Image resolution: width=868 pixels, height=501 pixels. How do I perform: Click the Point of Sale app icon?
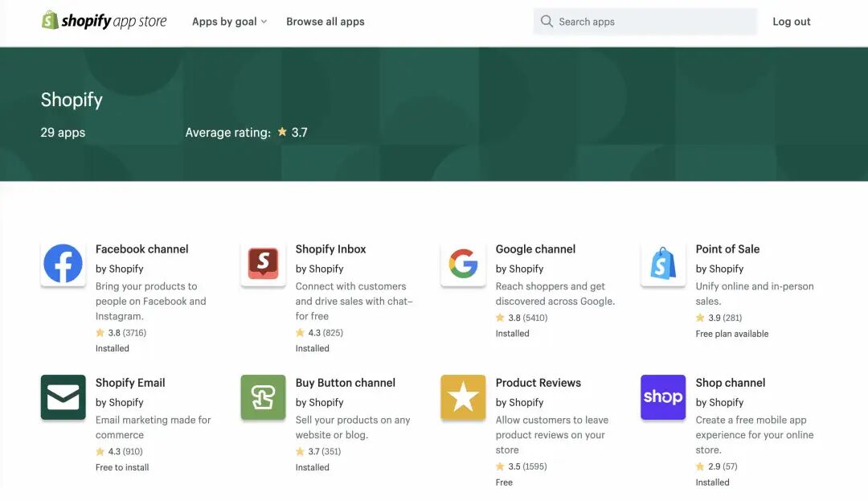click(663, 264)
